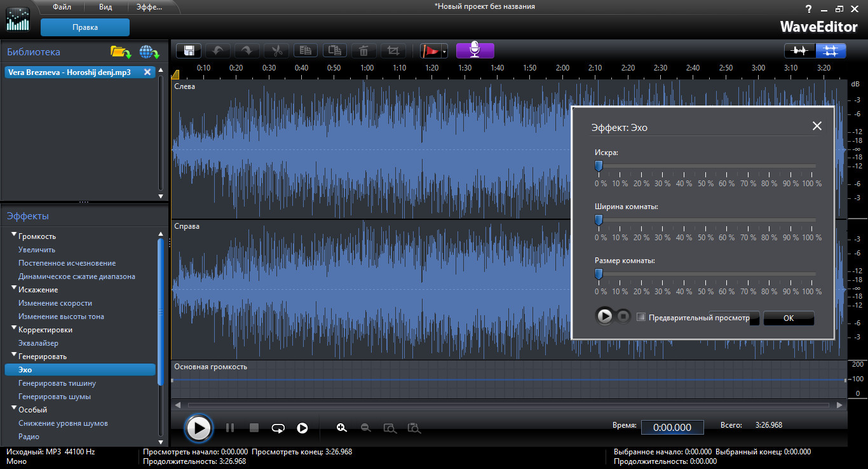Click the purple microphone record button
This screenshot has height=469, width=868.
point(475,51)
